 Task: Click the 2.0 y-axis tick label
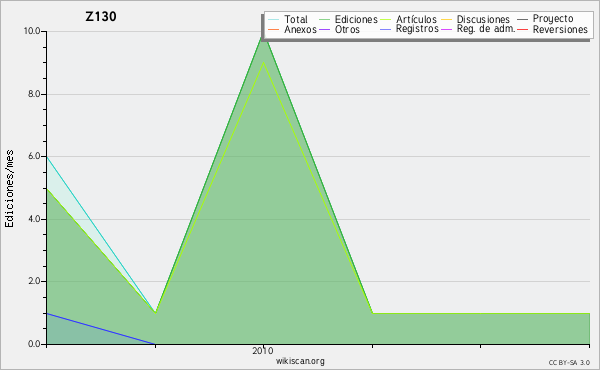tap(34, 281)
